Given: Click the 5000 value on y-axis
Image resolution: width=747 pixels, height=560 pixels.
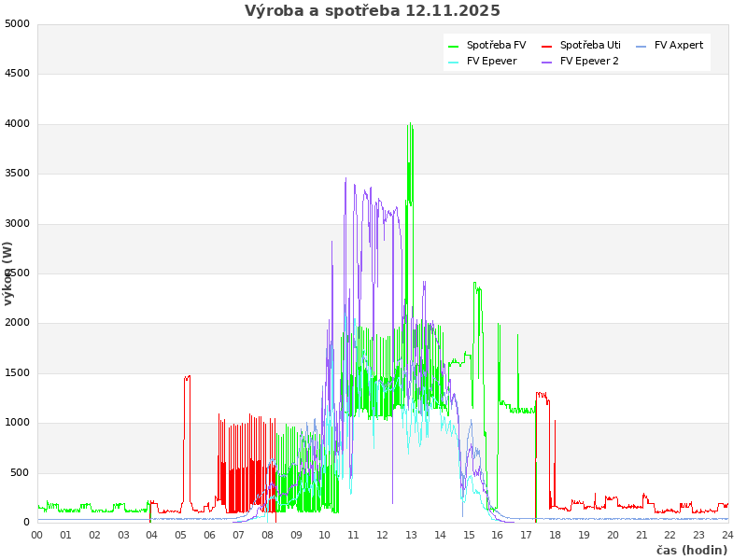Looking at the screenshot, I should point(17,23).
